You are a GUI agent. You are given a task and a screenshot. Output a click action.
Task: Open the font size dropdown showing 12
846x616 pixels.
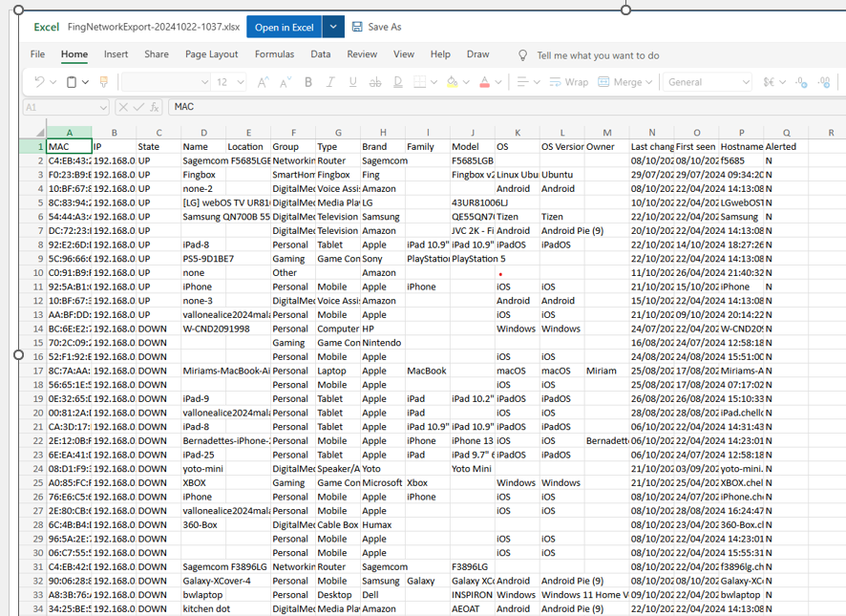click(229, 82)
